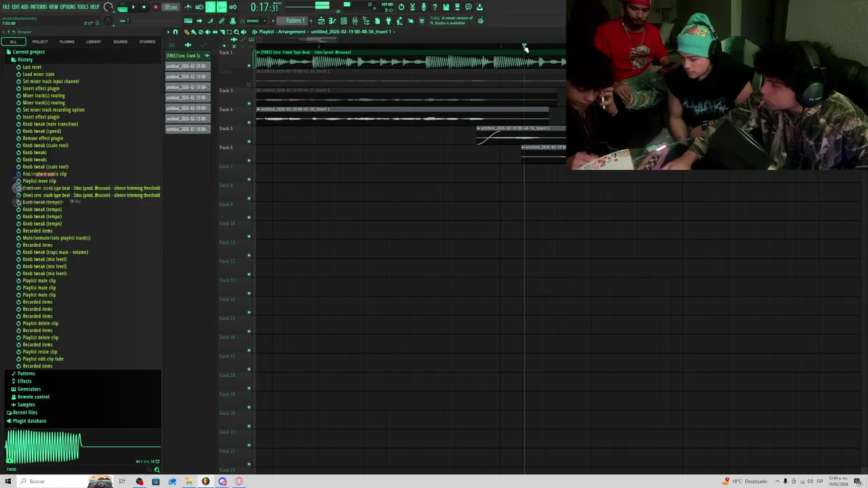Image resolution: width=868 pixels, height=488 pixels.
Task: Open the Mixer icon
Action: coord(355,21)
